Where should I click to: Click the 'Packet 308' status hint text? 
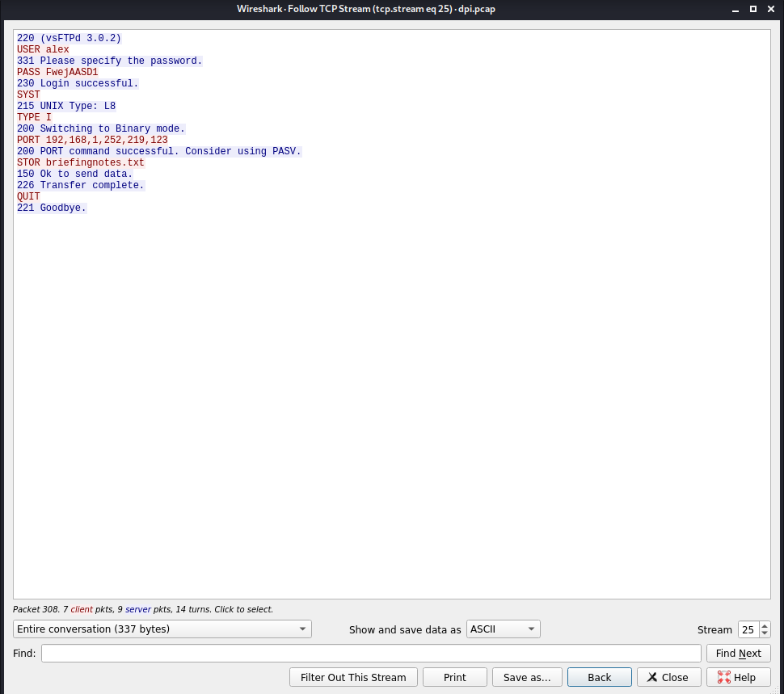coord(143,609)
